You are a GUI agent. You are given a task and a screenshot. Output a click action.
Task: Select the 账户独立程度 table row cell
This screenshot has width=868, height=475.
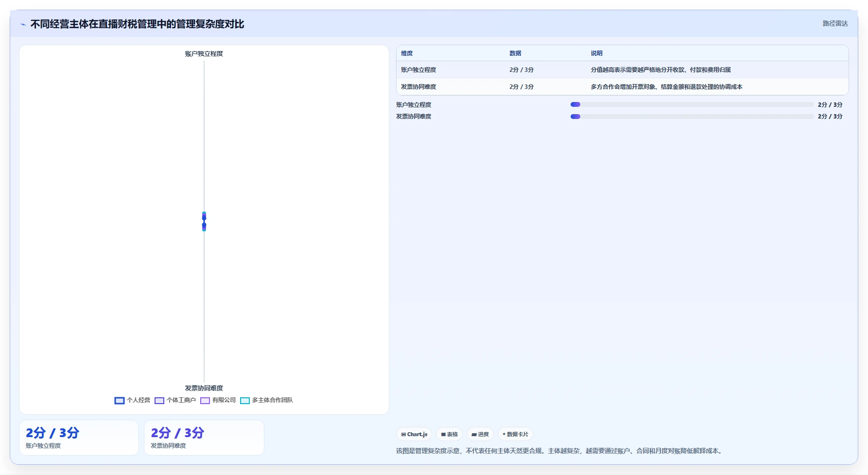[x=418, y=70]
